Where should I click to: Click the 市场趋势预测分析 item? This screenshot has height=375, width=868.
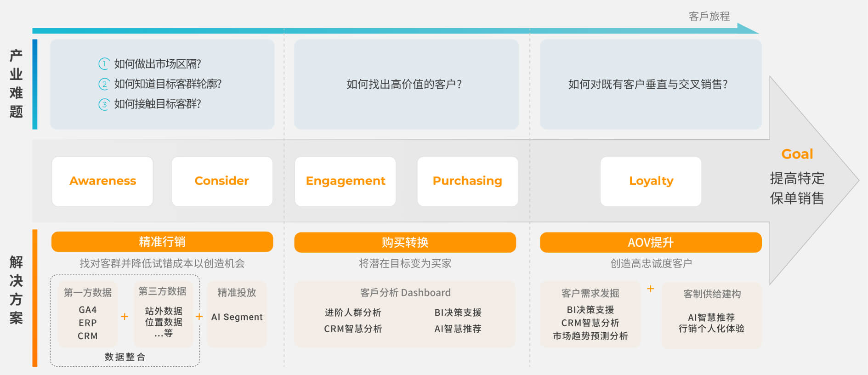[x=590, y=336]
